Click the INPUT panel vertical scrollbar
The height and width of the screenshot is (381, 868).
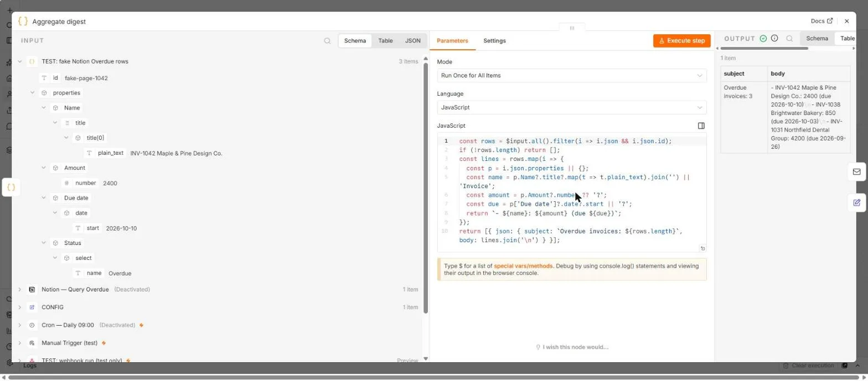point(425,188)
